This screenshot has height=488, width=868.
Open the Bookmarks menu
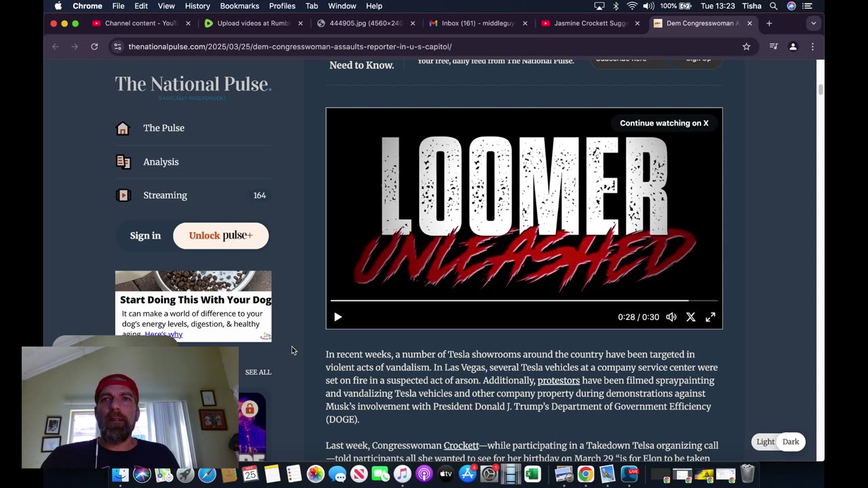[x=239, y=6]
